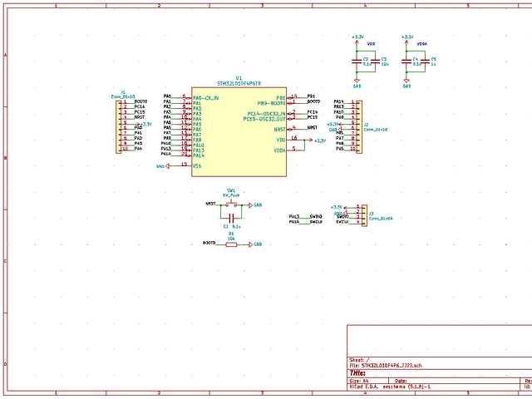Select the blue VDD text note
The width and height of the screenshot is (532, 399).
(x=372, y=44)
